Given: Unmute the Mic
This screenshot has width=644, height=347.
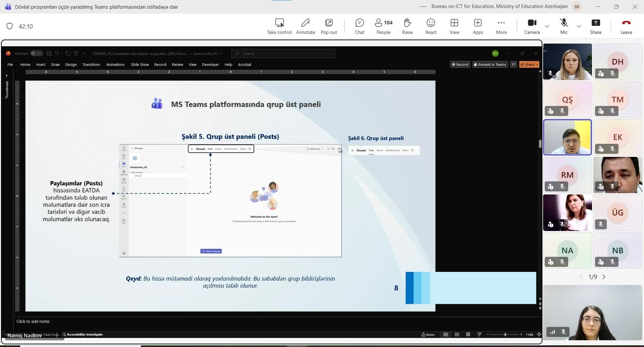Looking at the screenshot, I should point(564,26).
